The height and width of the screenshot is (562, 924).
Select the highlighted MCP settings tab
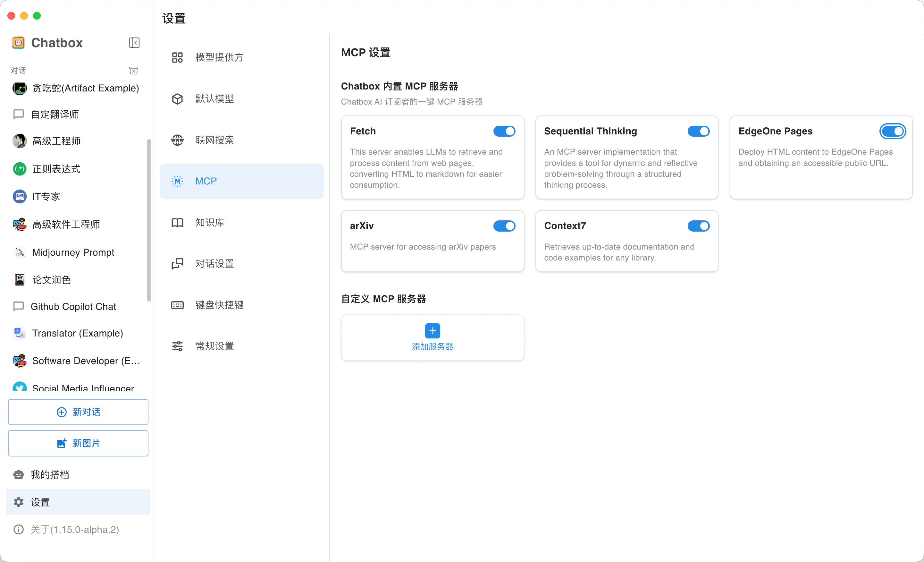pyautogui.click(x=241, y=181)
